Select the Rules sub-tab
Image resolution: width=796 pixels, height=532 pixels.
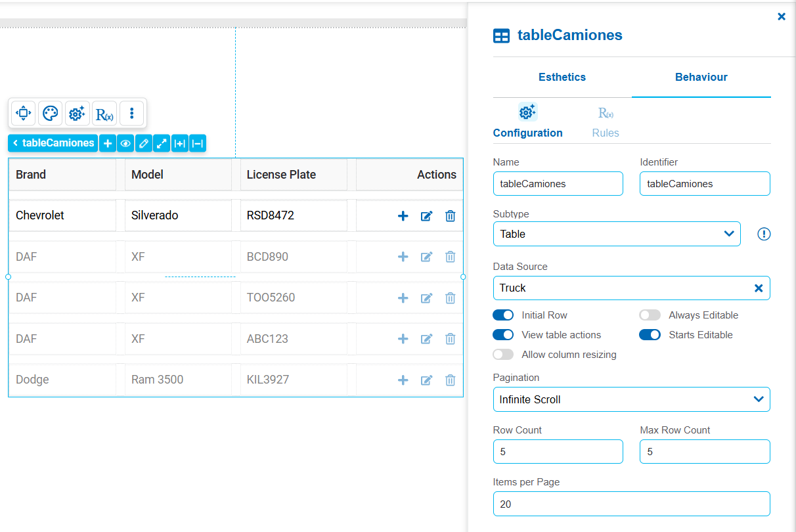click(x=606, y=122)
